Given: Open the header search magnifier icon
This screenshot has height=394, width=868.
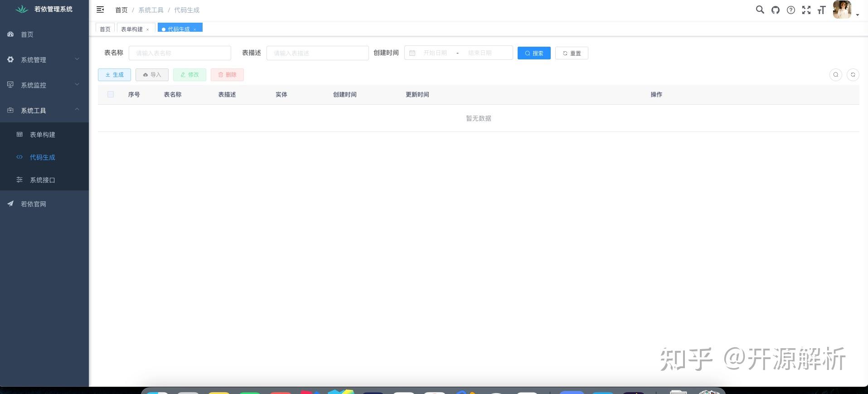Looking at the screenshot, I should click(x=760, y=10).
